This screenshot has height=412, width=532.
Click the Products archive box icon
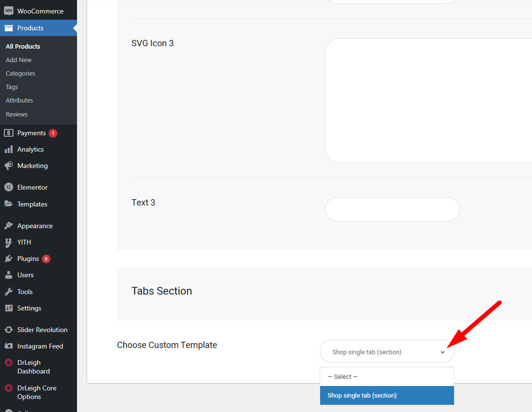[x=9, y=28]
